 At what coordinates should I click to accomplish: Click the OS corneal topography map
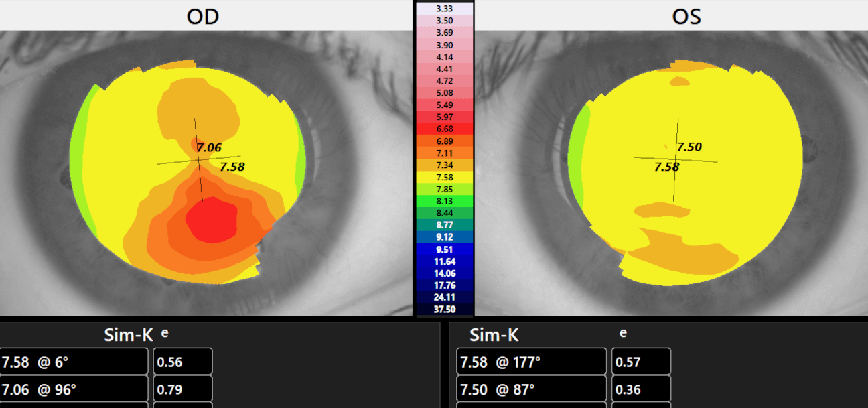tap(684, 173)
